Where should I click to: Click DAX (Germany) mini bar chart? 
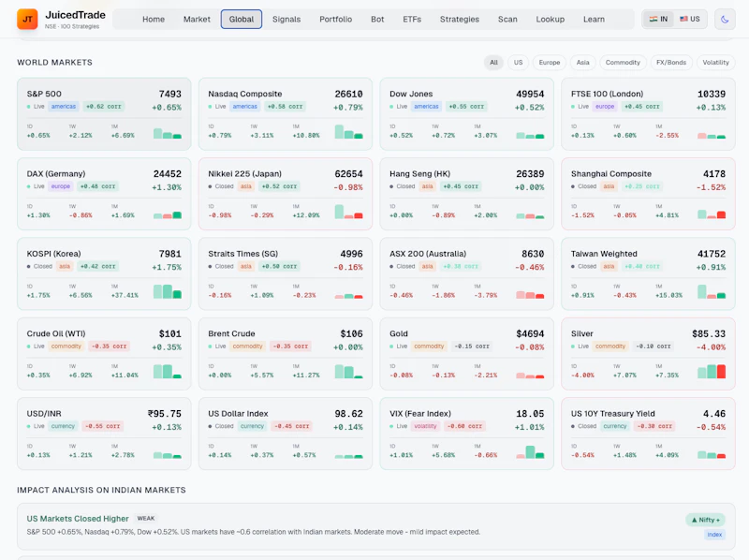tap(168, 215)
